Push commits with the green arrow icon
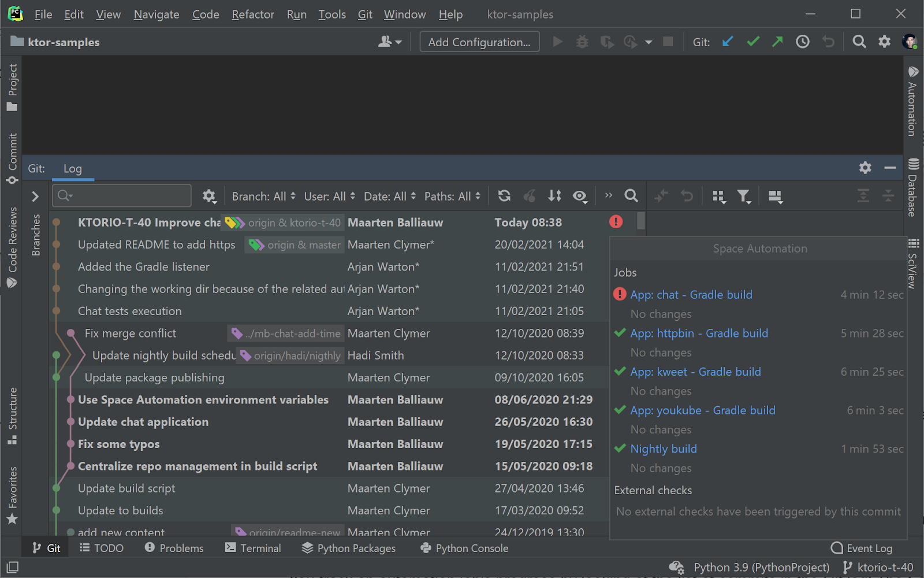 coord(777,42)
